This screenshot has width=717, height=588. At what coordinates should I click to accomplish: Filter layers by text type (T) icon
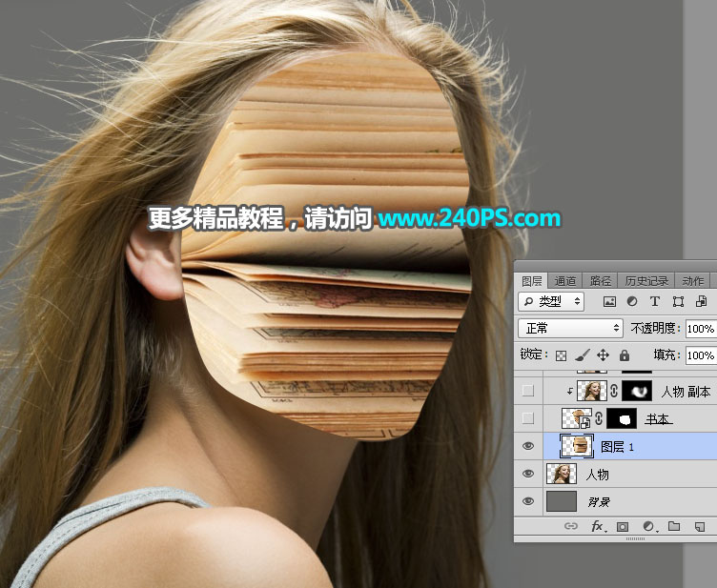[x=655, y=301]
